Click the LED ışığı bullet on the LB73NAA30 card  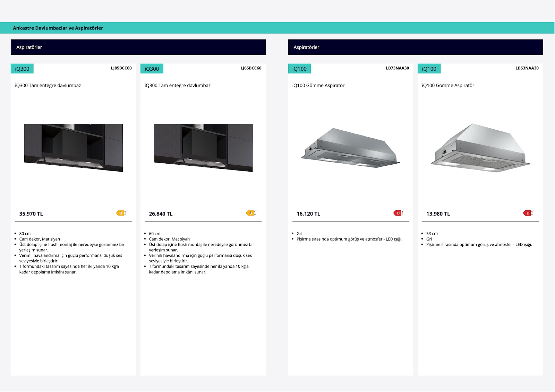349,239
